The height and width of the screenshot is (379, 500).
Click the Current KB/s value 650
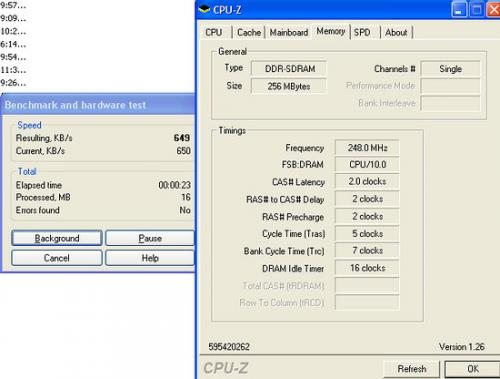click(183, 151)
